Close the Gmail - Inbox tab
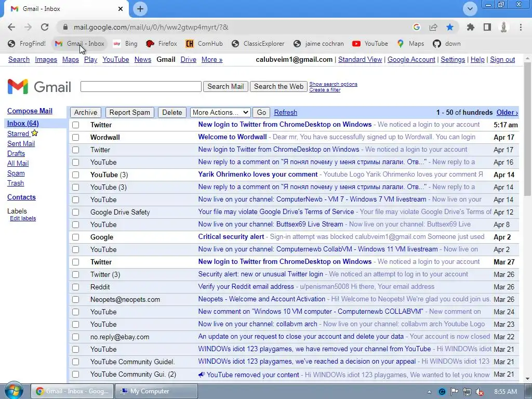 tap(121, 9)
